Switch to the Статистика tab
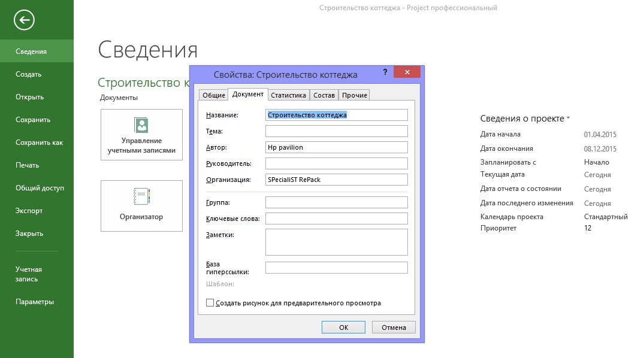 click(x=288, y=95)
